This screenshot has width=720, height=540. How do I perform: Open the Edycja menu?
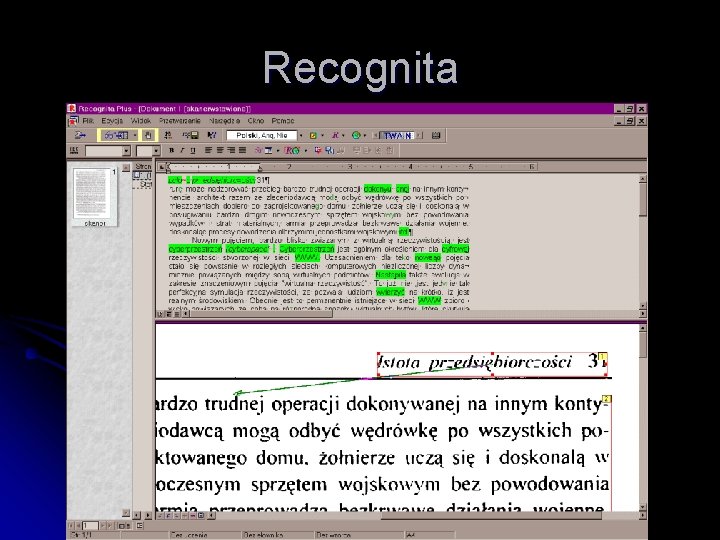click(x=112, y=121)
